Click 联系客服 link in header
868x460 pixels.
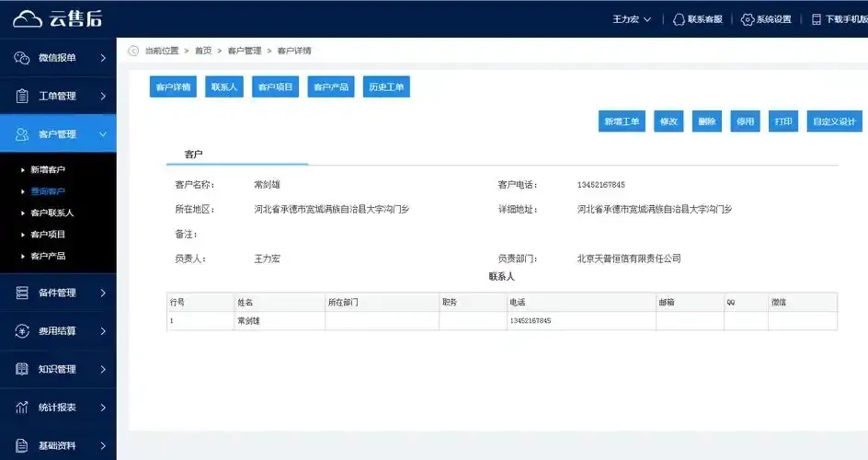(704, 19)
